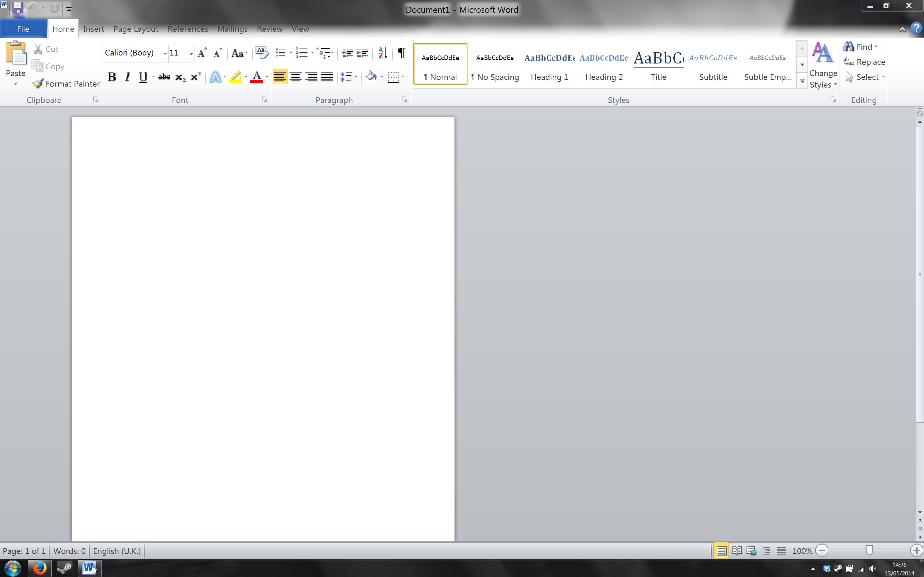Screen dimensions: 924x577
Task: Select the Format Painter tool
Action: coord(66,84)
